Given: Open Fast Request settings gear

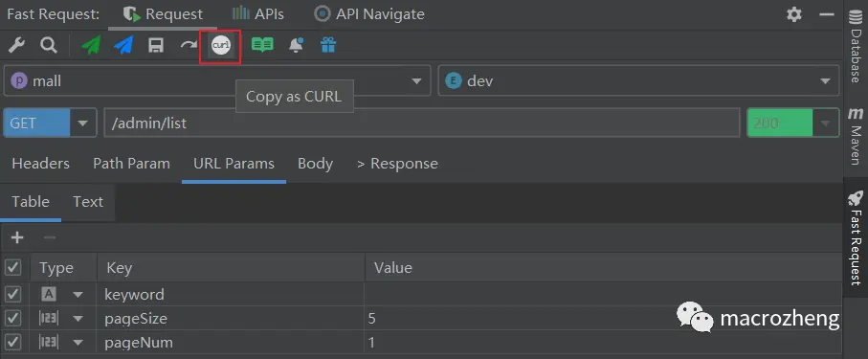Looking at the screenshot, I should [794, 14].
